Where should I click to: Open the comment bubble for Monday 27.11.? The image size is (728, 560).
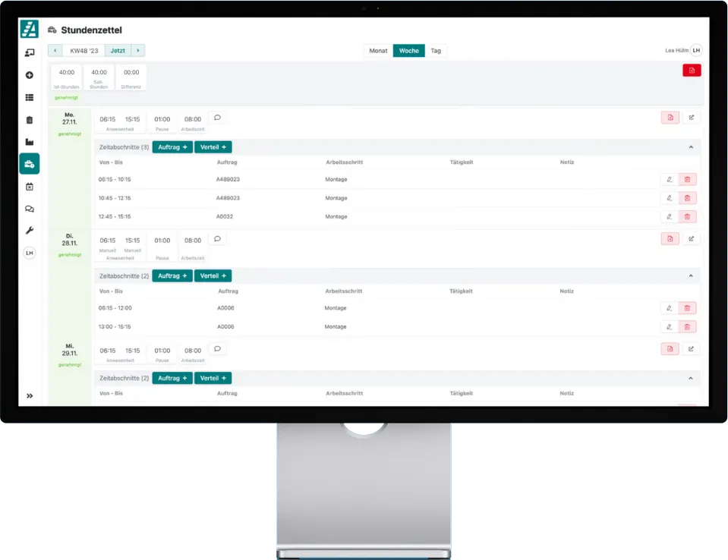tap(217, 118)
